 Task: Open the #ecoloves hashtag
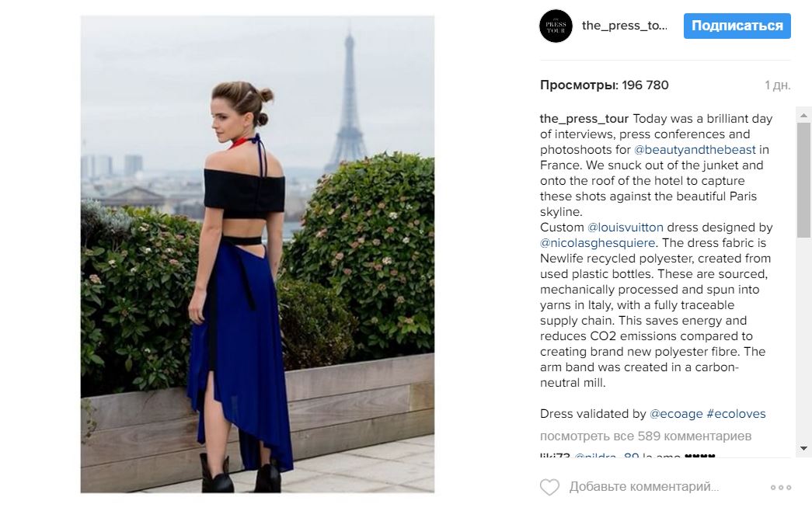click(736, 414)
